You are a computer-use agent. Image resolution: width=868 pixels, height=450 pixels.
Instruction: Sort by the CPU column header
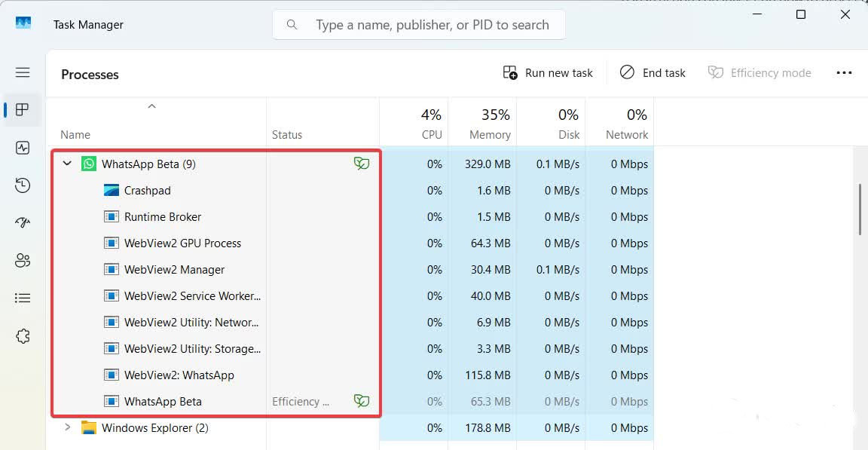click(414, 124)
